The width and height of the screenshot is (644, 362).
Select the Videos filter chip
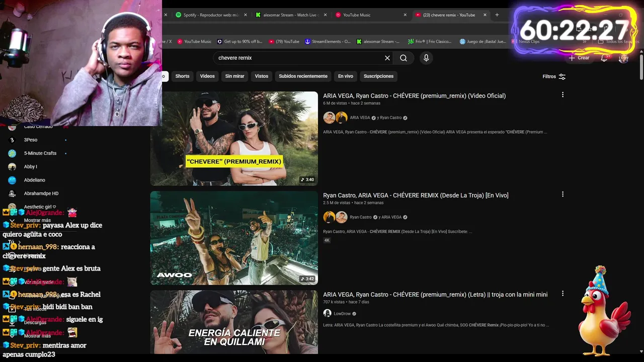pyautogui.click(x=207, y=76)
